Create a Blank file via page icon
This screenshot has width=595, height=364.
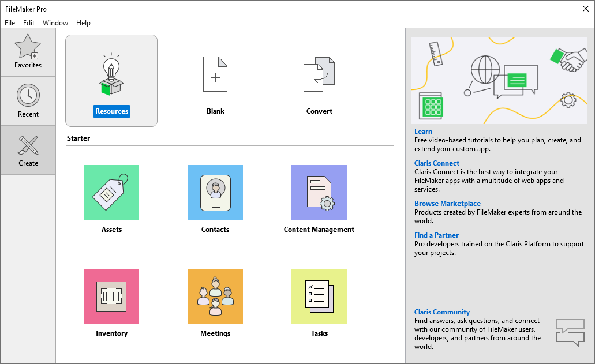[x=215, y=76]
